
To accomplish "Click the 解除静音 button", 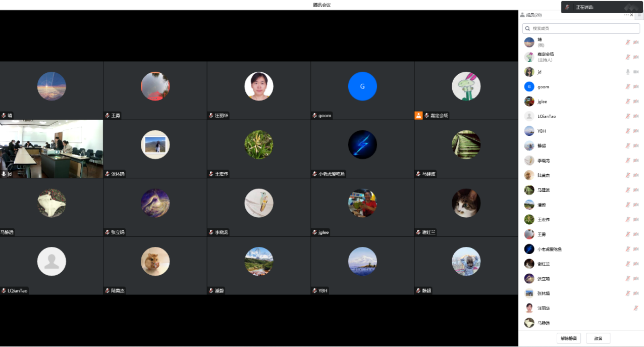I will click(569, 338).
